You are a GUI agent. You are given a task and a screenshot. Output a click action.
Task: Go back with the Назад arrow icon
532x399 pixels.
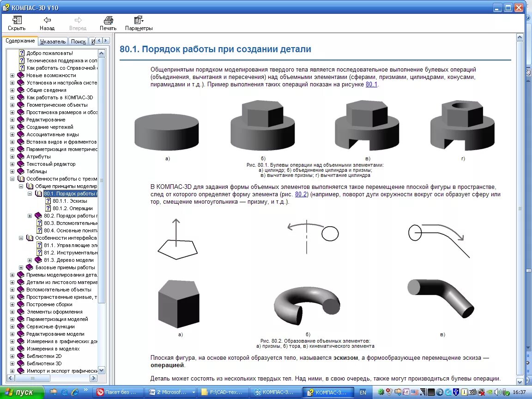[x=47, y=20]
